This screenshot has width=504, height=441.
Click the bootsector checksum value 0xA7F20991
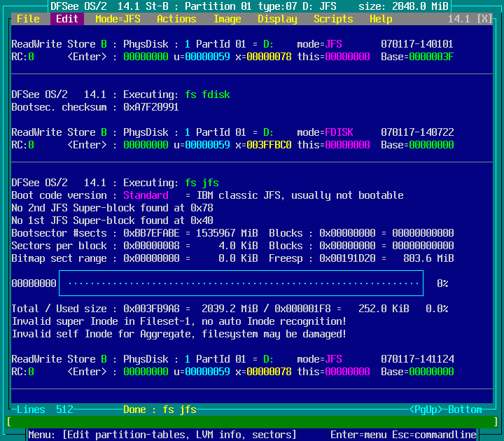click(x=151, y=107)
